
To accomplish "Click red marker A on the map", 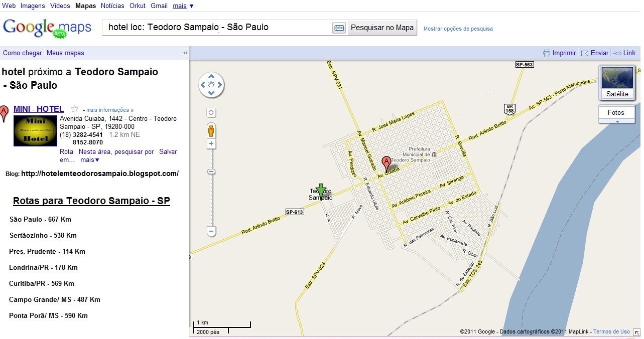I will click(x=386, y=163).
